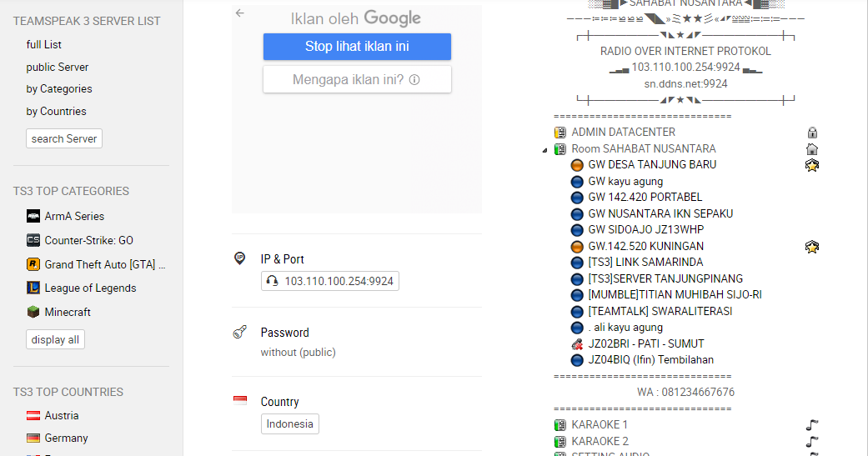
Task: Open the public Server list
Action: pyautogui.click(x=57, y=67)
